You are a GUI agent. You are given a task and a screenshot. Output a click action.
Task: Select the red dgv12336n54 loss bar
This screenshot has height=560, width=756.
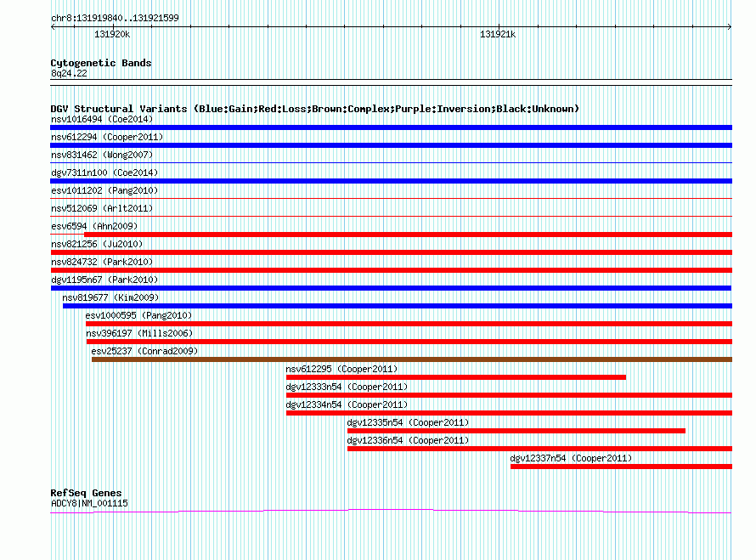tap(539, 449)
